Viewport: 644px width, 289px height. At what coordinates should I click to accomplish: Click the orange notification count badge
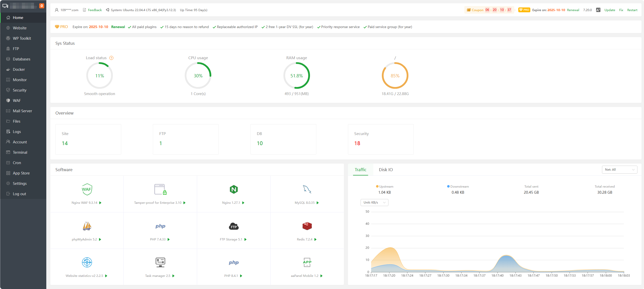click(x=42, y=6)
